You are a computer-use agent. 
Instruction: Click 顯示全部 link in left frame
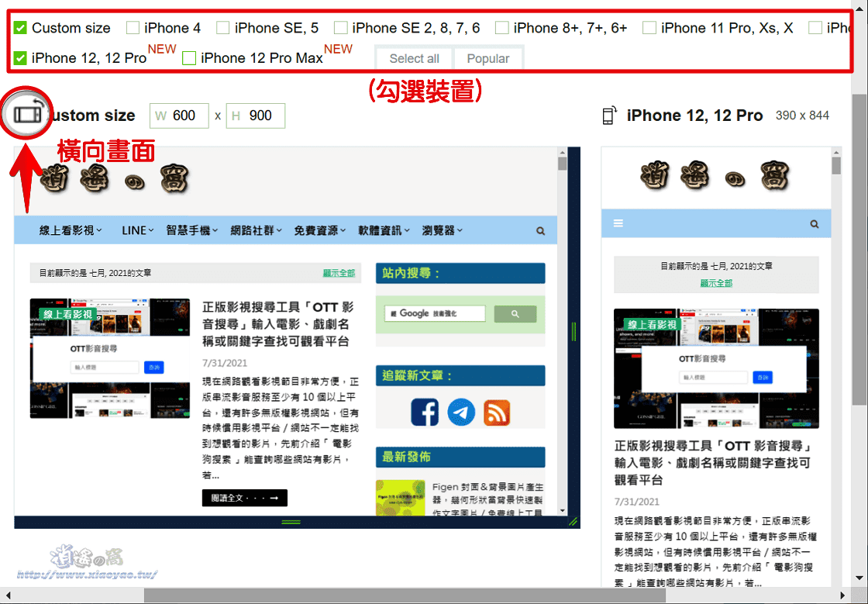point(339,273)
